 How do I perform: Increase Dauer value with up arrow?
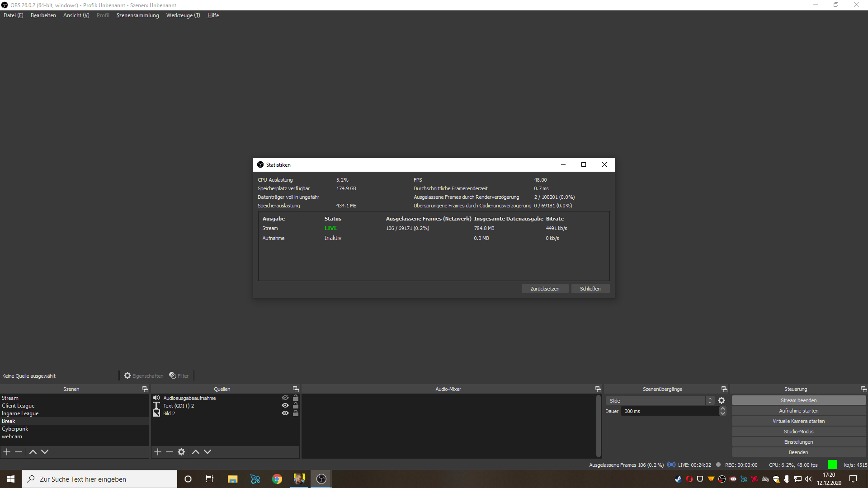point(723,409)
